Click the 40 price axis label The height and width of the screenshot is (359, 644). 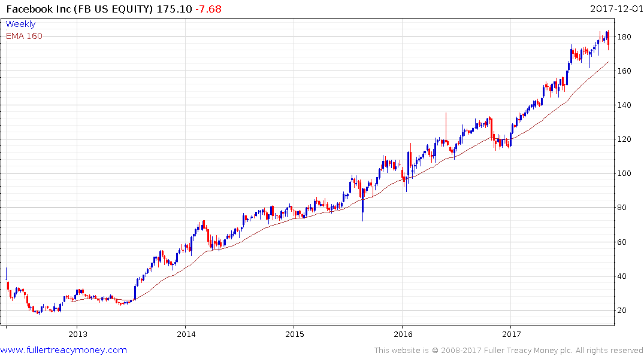(622, 276)
